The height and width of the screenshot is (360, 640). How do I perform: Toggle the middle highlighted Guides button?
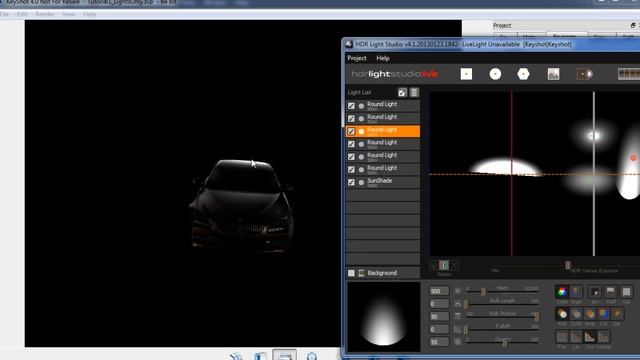pos(444,265)
